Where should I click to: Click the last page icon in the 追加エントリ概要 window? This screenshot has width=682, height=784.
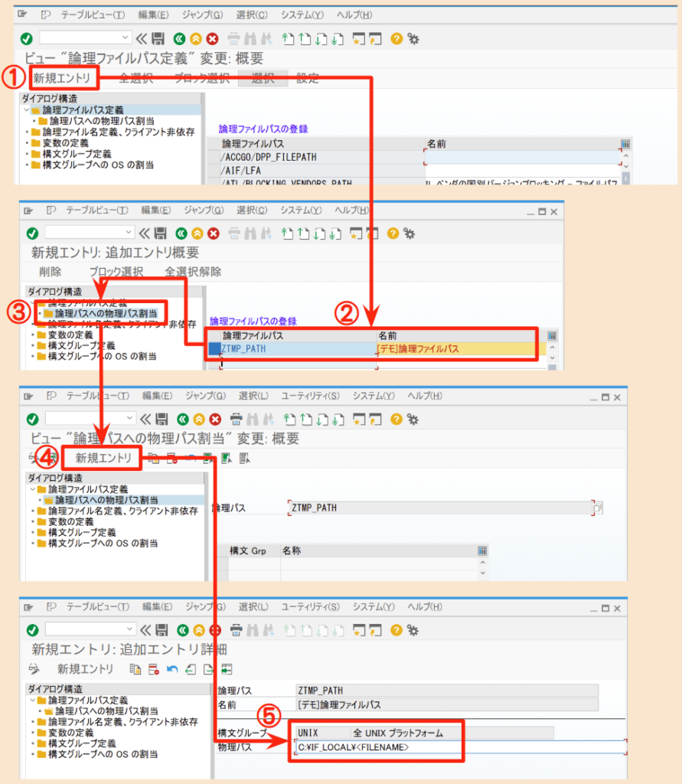tap(335, 233)
